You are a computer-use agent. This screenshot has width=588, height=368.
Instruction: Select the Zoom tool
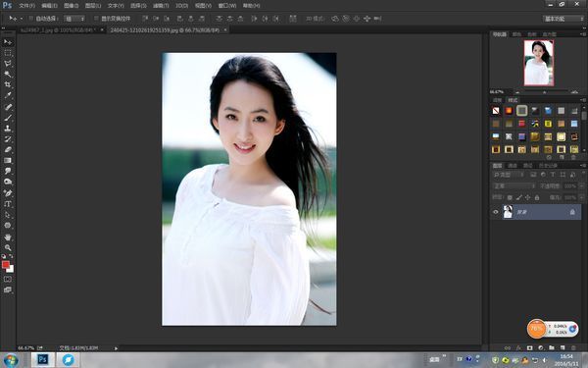click(8, 247)
